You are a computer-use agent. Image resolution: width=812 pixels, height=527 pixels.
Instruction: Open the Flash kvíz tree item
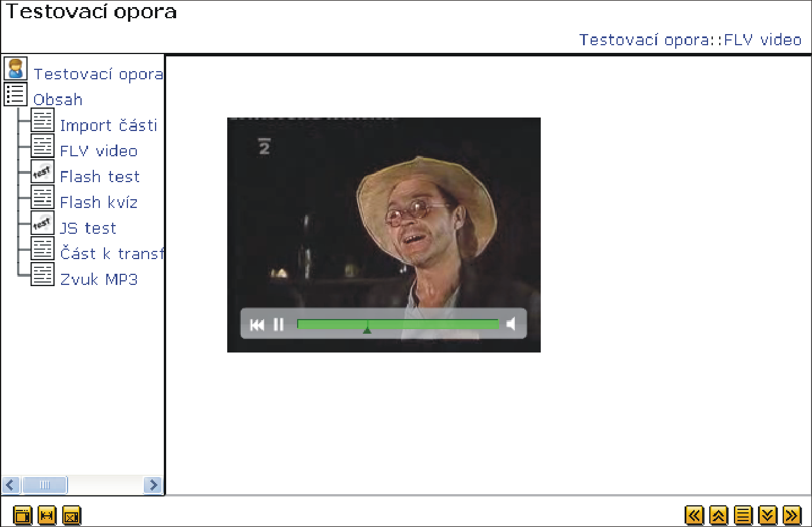[x=99, y=202]
